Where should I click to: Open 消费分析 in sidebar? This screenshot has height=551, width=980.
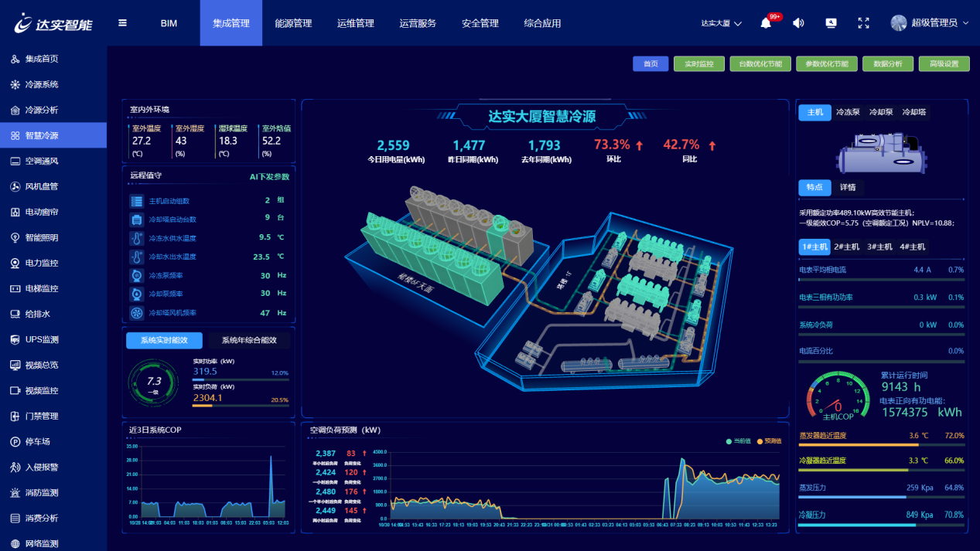[53, 518]
